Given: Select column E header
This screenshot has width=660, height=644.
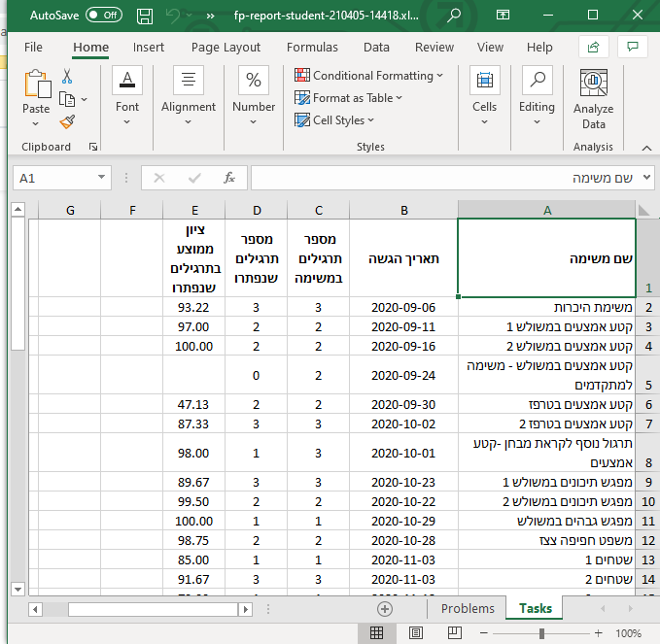Looking at the screenshot, I should coord(194,210).
